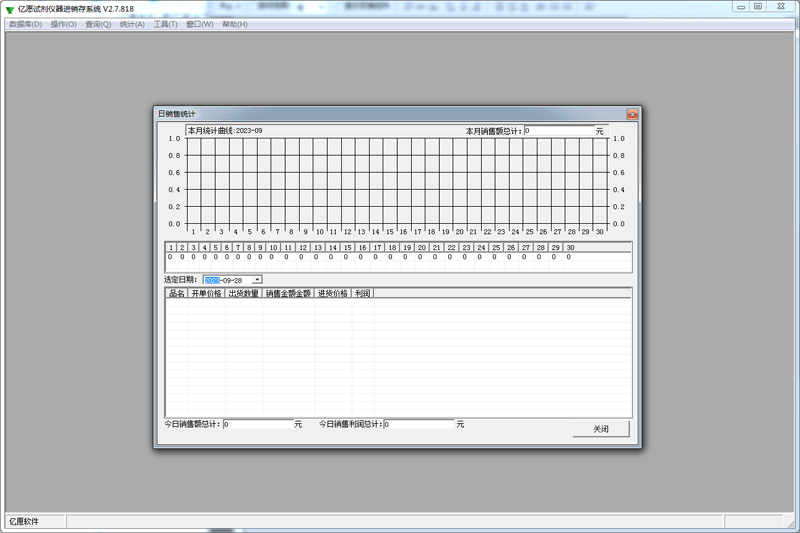Open the 窗口(W) menu
Viewport: 800px width, 533px height.
(x=199, y=24)
